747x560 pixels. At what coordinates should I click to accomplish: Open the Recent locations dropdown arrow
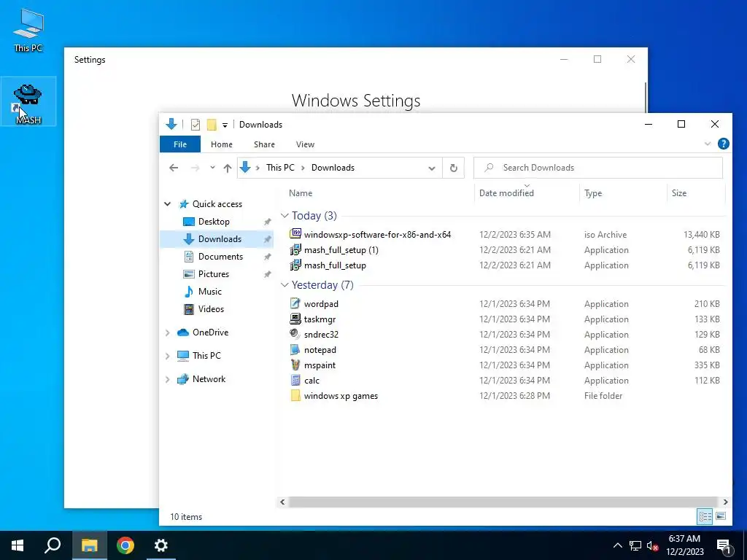[x=212, y=168]
